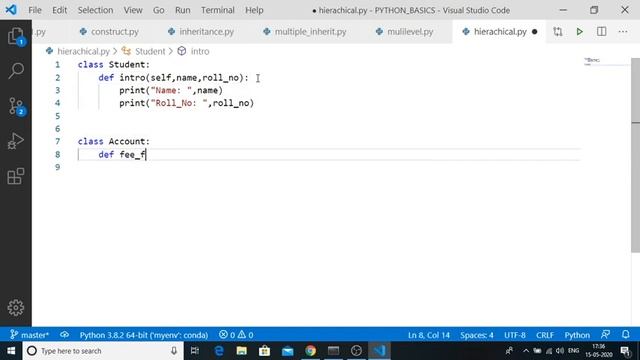Select Python 3.8.2 interpreter in status bar

pyautogui.click(x=144, y=335)
